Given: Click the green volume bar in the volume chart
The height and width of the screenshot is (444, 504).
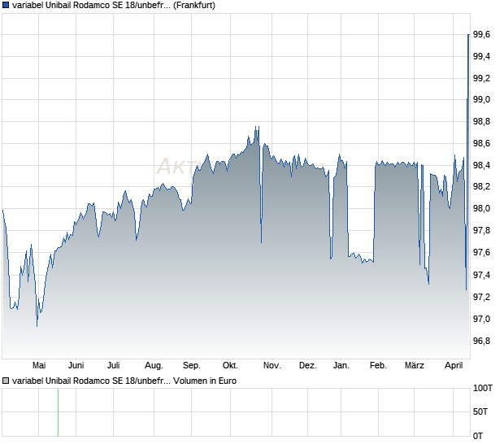Looking at the screenshot, I should click(59, 412).
